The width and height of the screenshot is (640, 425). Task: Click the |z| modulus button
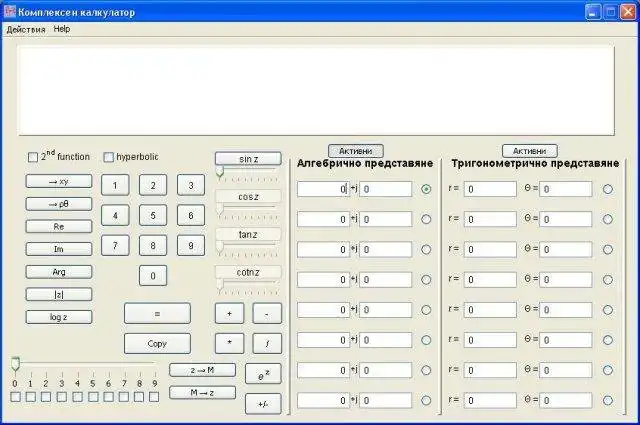point(59,294)
